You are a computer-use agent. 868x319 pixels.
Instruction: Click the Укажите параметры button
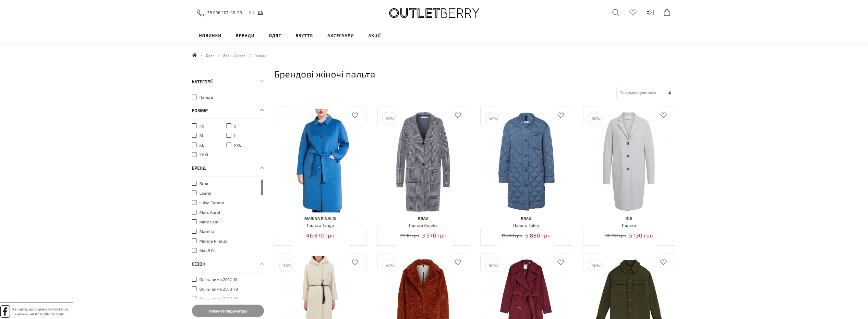pos(228,311)
